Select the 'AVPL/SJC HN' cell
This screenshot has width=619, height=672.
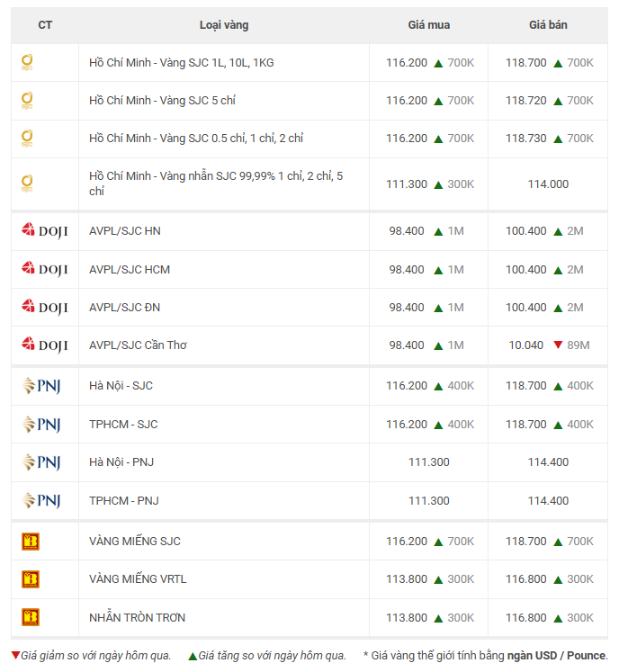[224, 231]
